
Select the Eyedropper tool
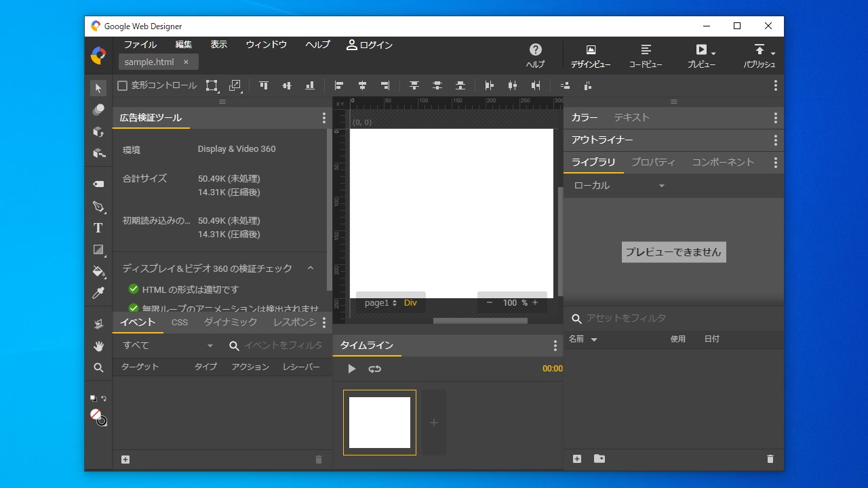pos(98,293)
